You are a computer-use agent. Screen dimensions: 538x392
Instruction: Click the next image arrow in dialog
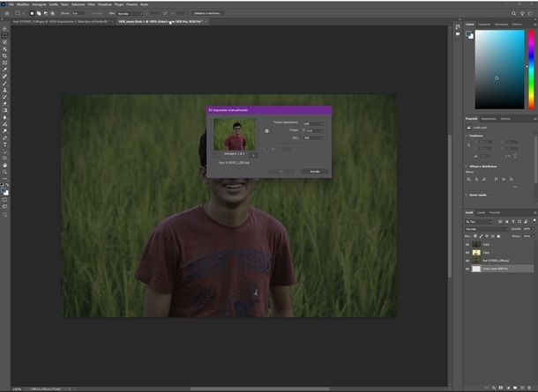tap(253, 153)
